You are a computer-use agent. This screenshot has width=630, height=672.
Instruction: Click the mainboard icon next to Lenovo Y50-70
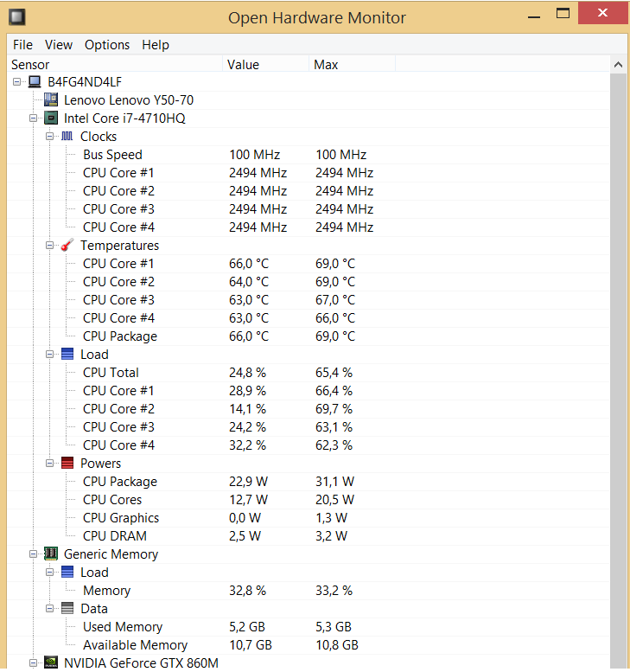[51, 99]
